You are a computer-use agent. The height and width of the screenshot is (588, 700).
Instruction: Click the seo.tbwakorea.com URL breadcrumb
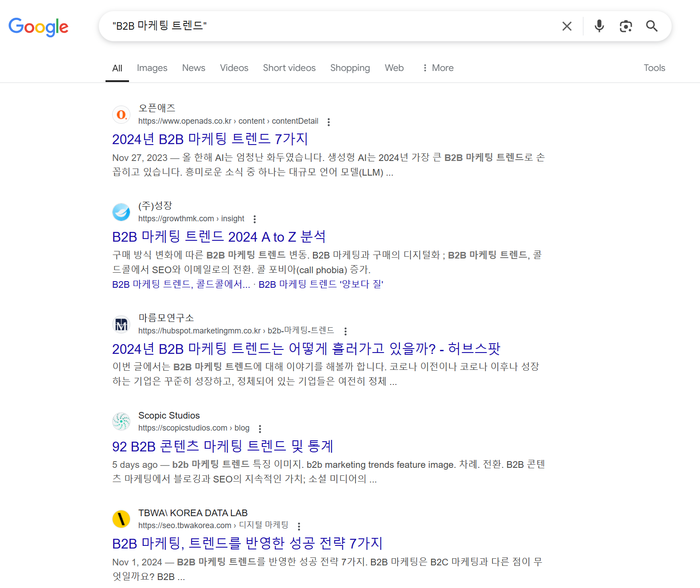pos(213,525)
